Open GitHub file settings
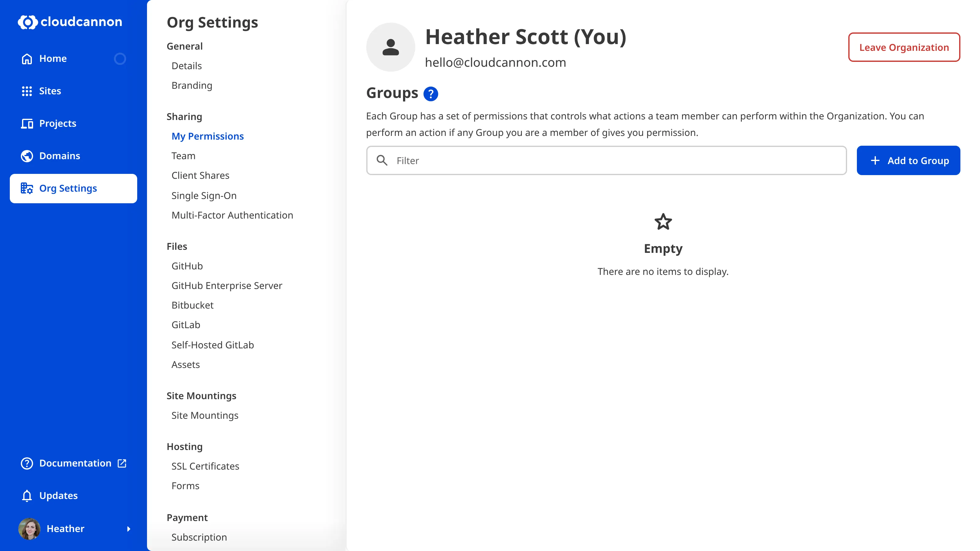The height and width of the screenshot is (551, 980). tap(187, 266)
